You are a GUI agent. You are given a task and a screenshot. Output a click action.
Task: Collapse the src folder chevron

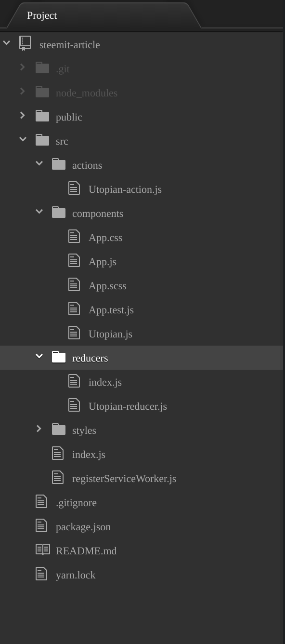(23, 139)
